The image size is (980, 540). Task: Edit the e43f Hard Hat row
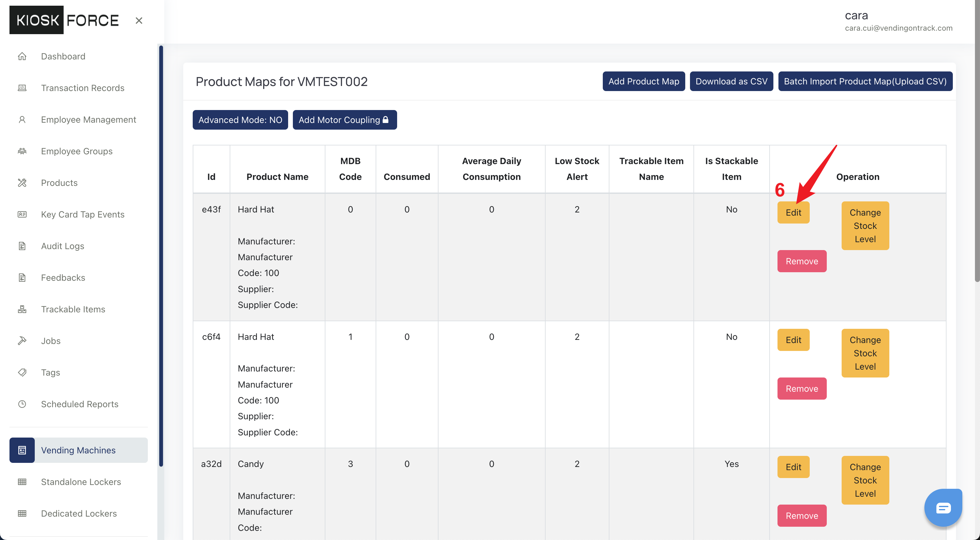(793, 212)
